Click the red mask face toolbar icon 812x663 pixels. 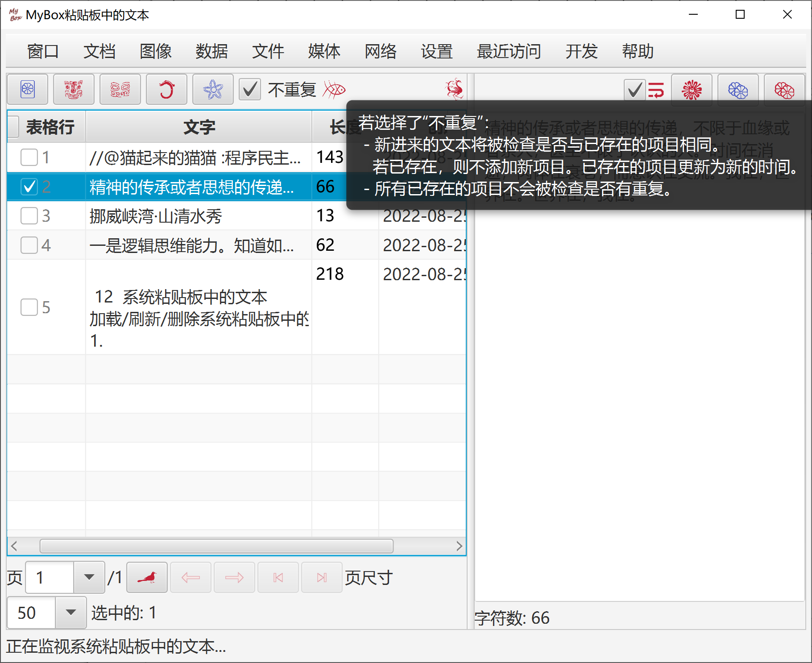point(74,89)
